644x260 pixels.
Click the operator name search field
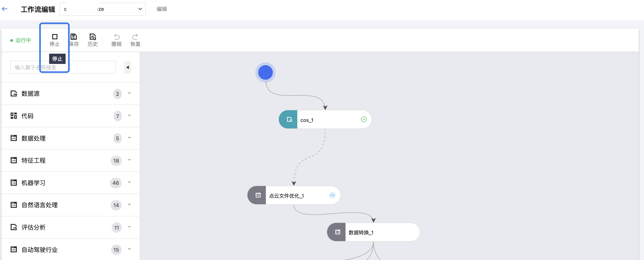[81, 67]
